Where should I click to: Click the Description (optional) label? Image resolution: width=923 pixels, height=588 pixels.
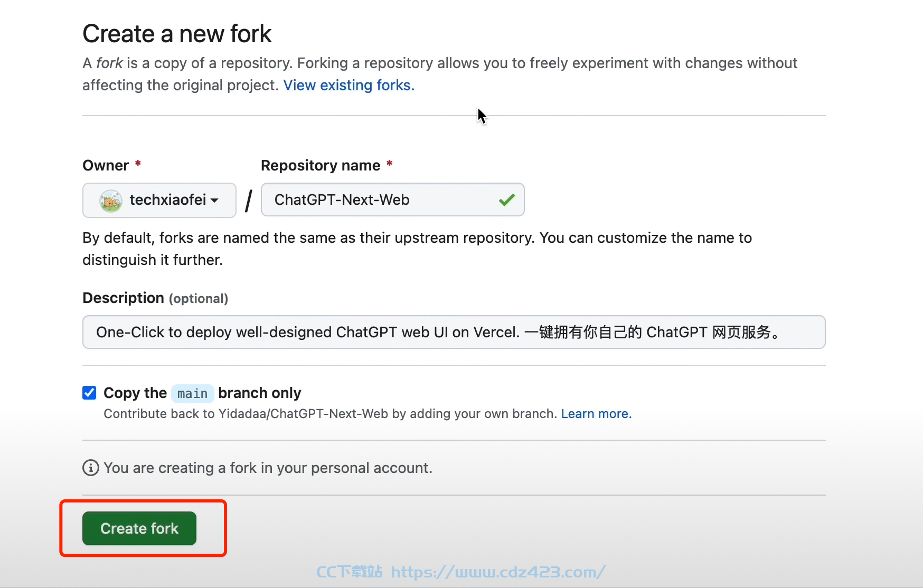(155, 298)
